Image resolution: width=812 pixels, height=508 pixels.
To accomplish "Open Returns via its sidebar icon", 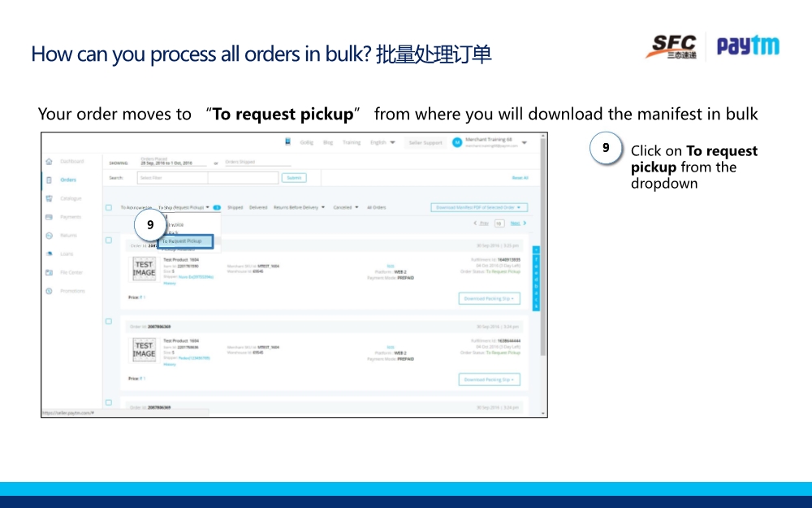I will click(x=49, y=236).
